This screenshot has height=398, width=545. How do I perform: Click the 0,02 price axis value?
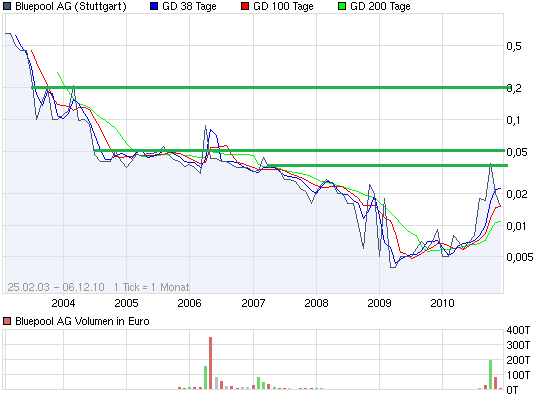coord(517,194)
